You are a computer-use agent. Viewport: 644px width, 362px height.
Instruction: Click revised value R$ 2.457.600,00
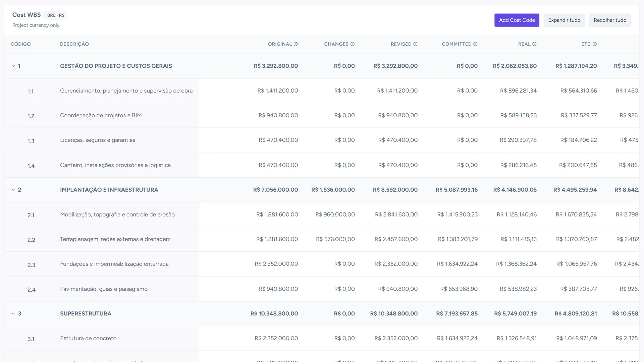point(396,239)
